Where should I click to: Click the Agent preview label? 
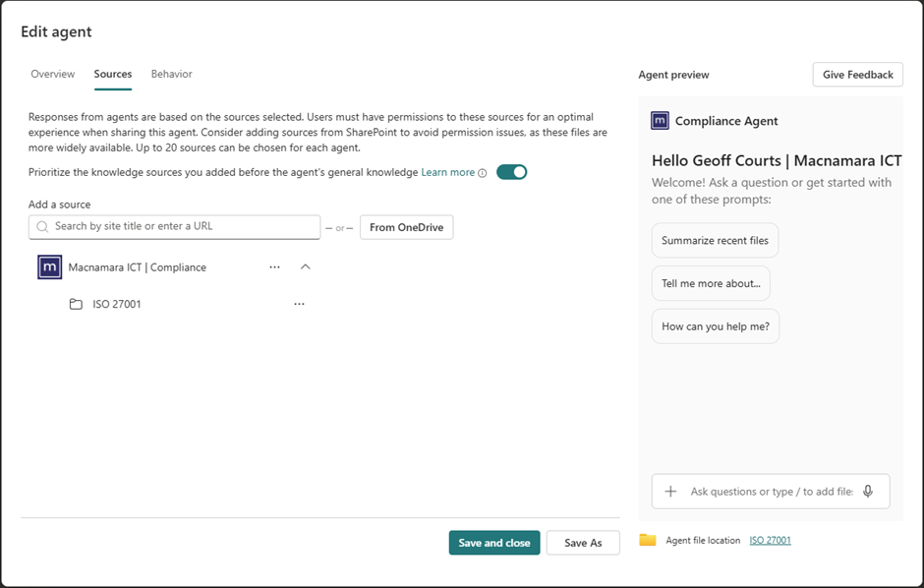pos(673,75)
